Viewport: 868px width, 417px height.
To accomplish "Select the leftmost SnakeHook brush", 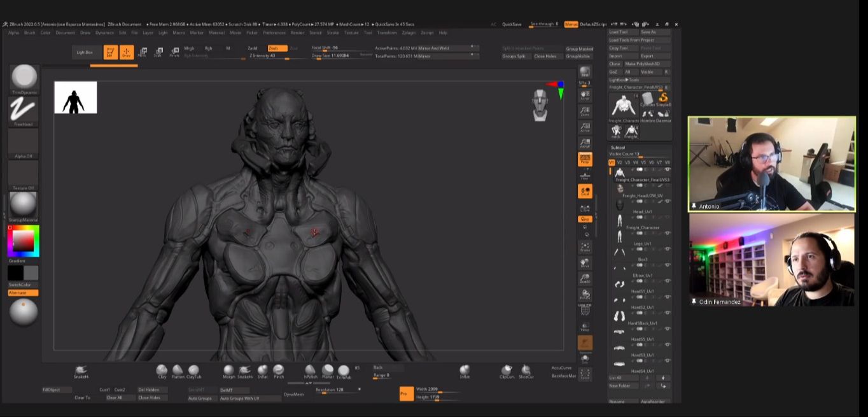I will tap(81, 372).
